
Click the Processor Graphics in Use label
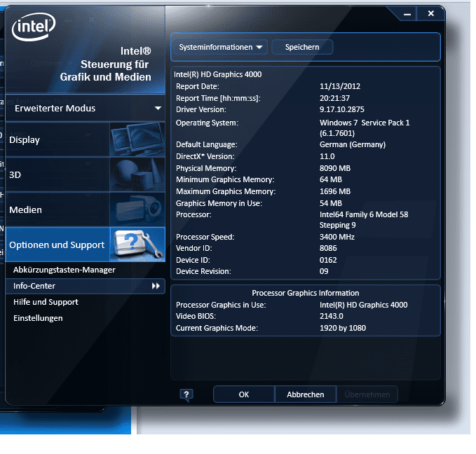coord(221,305)
